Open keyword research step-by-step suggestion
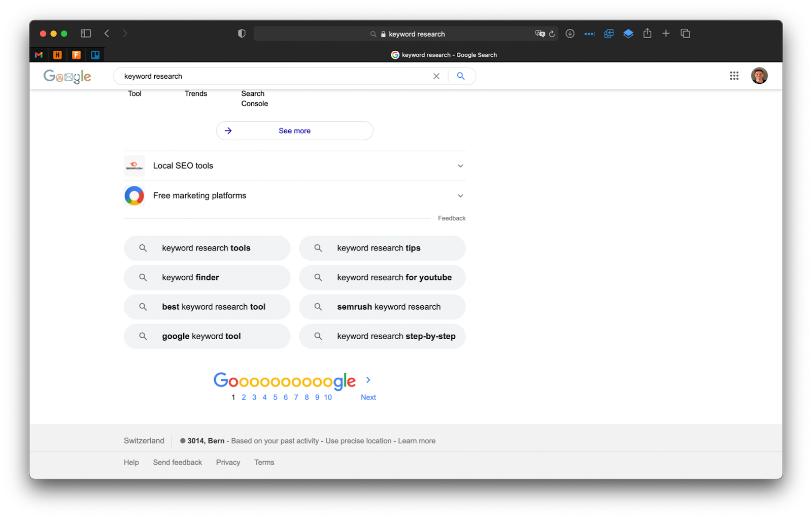 (x=382, y=337)
